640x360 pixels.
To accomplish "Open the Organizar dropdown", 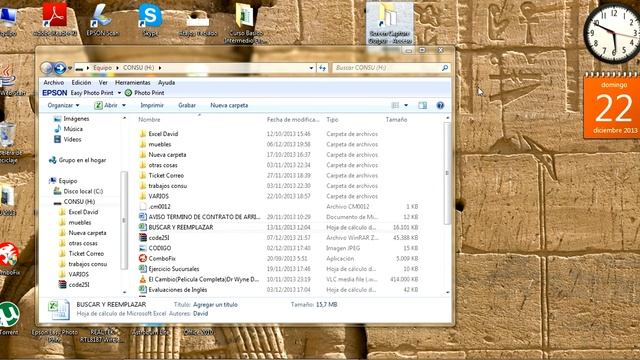I will point(63,105).
